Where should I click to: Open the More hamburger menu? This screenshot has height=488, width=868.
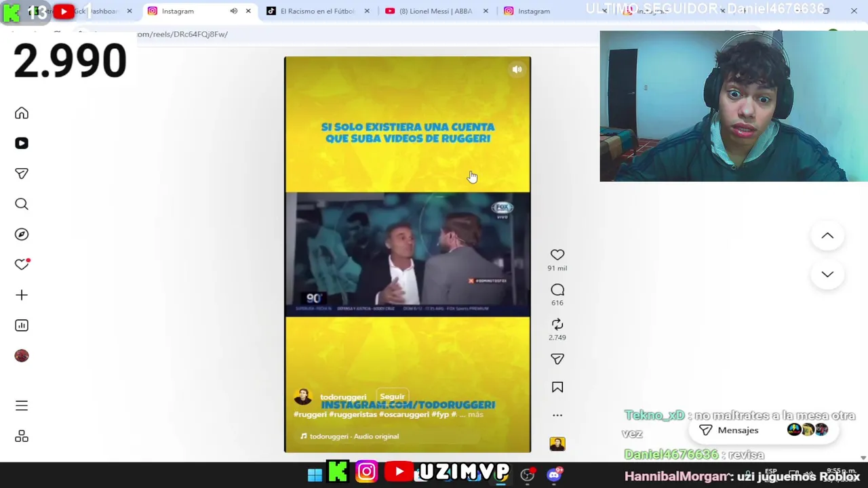22,406
